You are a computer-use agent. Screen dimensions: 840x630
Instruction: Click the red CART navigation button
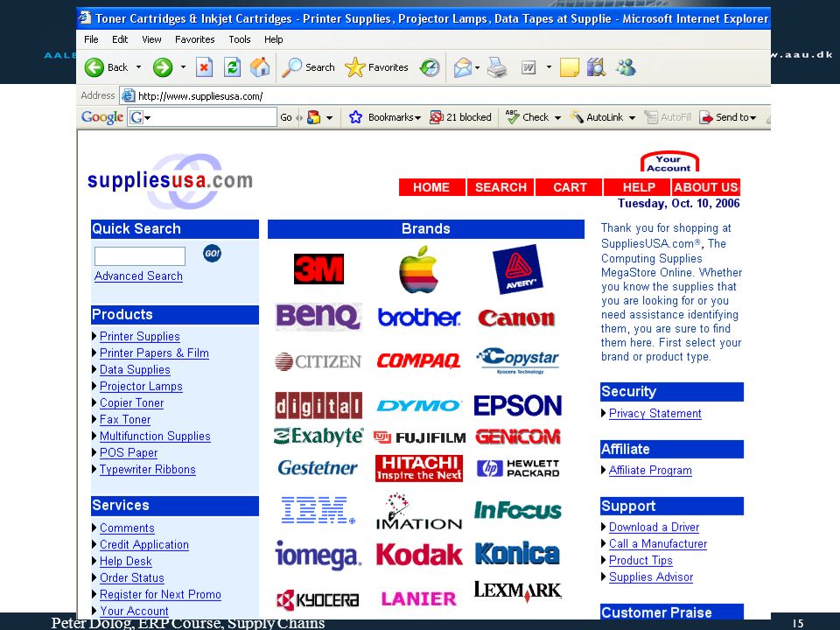tap(570, 187)
